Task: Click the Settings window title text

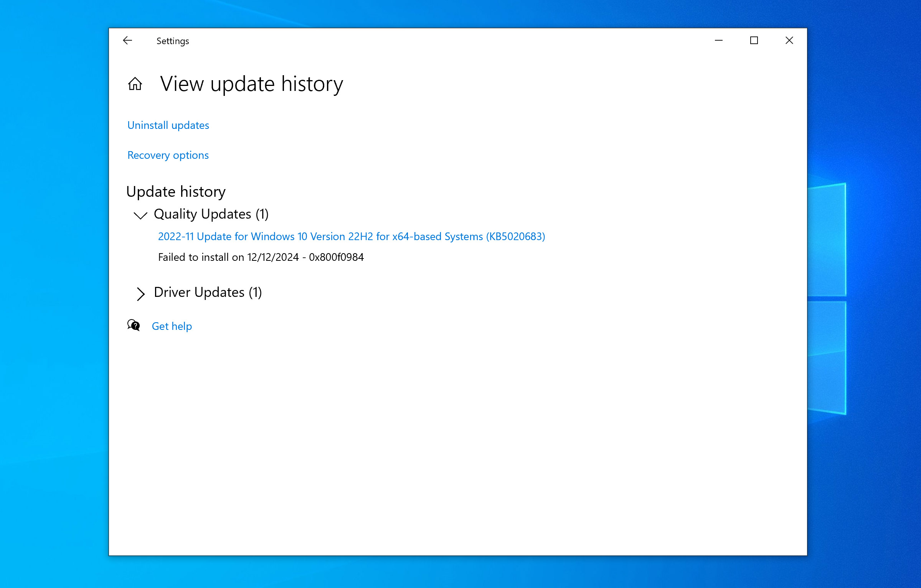Action: point(173,41)
